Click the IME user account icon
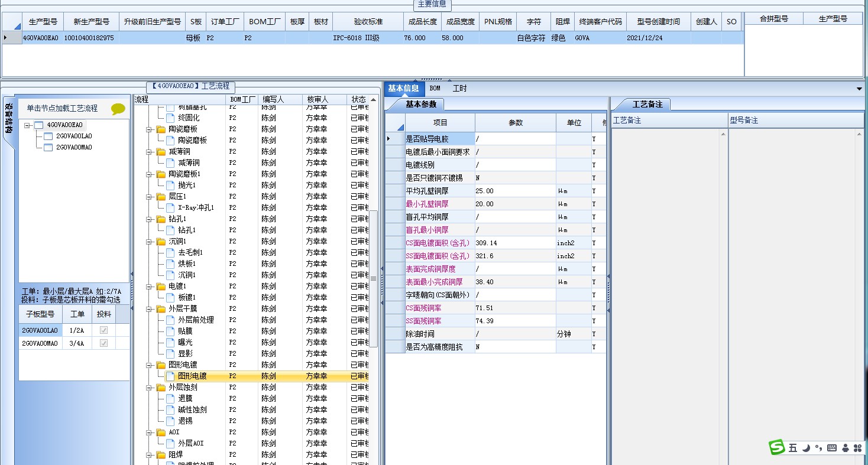Screen dimensions: 868x465 (846, 448)
